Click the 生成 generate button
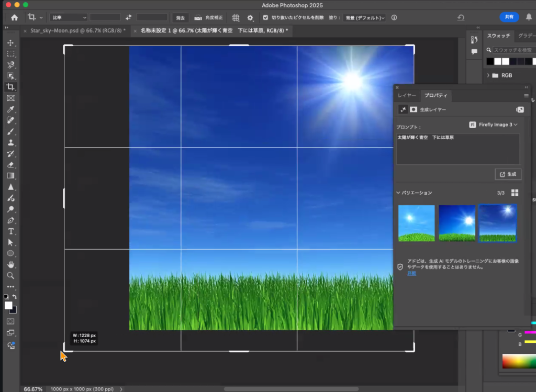 508,174
